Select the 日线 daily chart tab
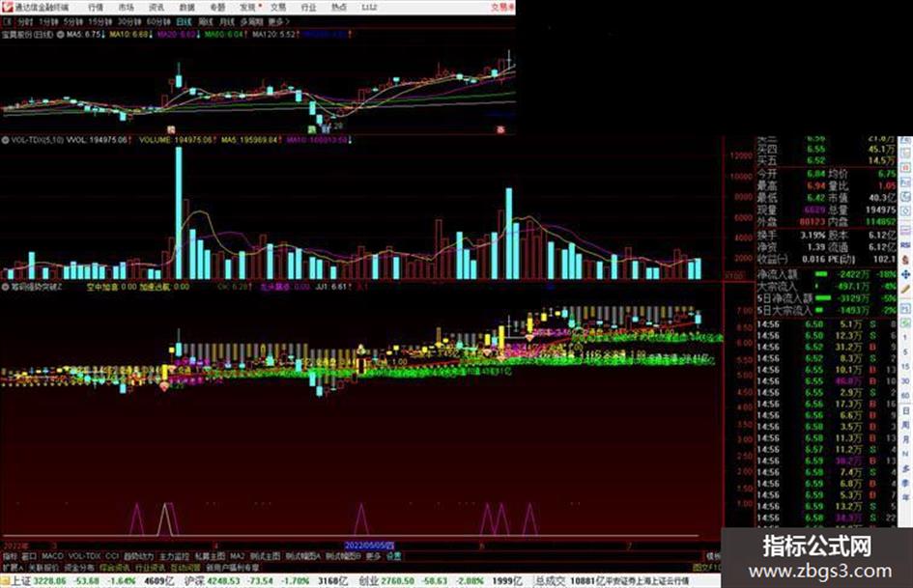913x588 pixels. (184, 21)
